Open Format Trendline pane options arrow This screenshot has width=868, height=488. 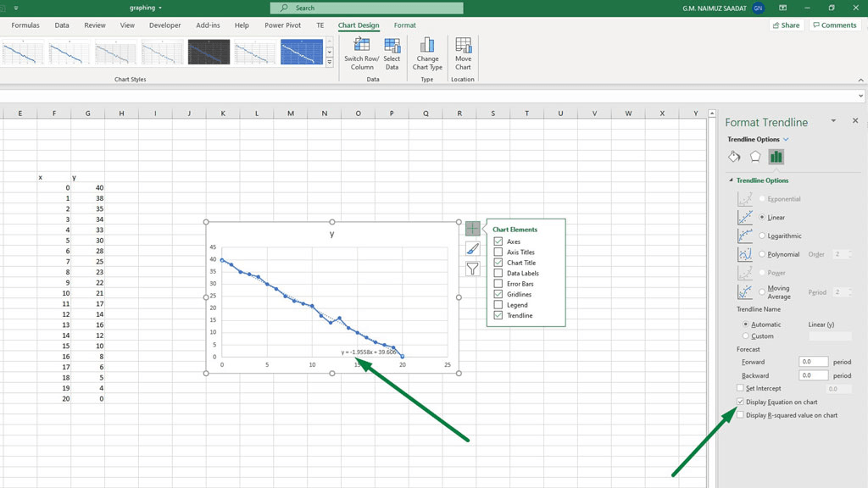[x=833, y=120]
